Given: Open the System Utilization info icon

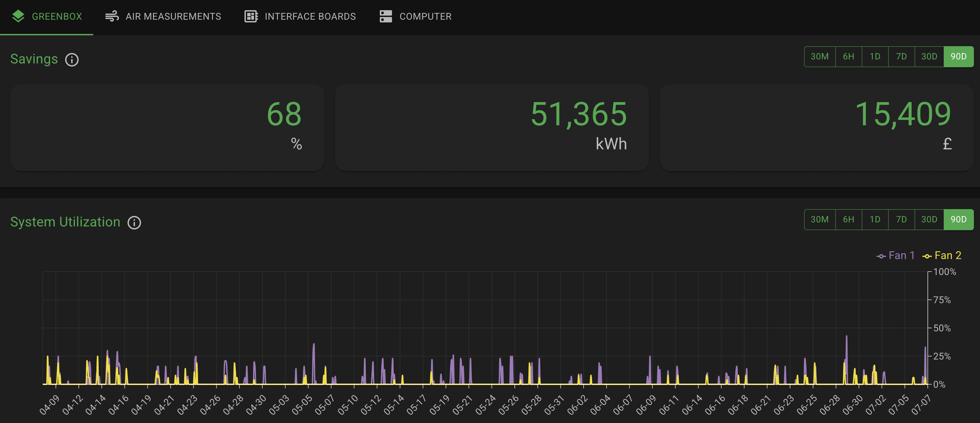Looking at the screenshot, I should tap(134, 223).
